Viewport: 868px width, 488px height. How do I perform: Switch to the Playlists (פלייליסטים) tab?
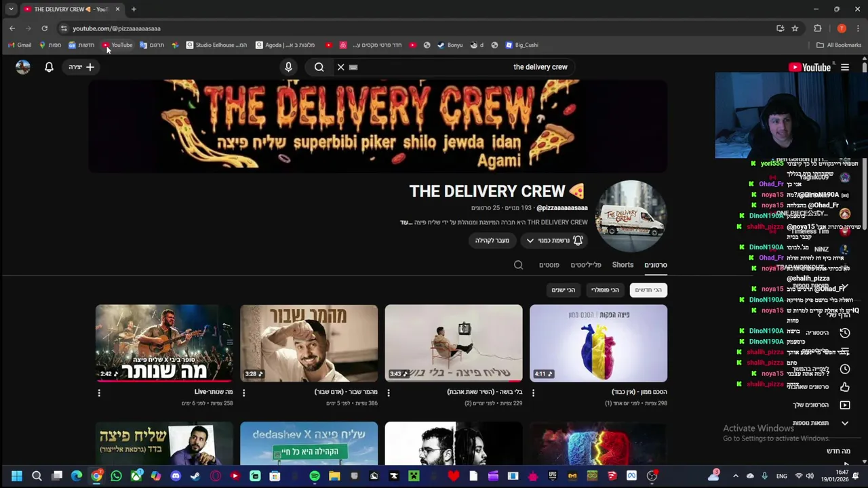pos(586,265)
